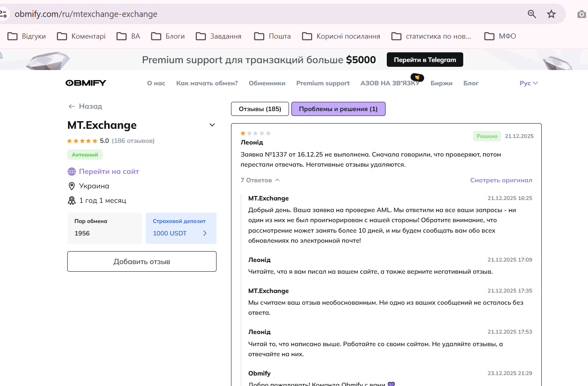The image size is (588, 386).
Task: Click the badge icon above АЗОВ НА ЗВ'ЯЗКУ
Action: coord(417,77)
